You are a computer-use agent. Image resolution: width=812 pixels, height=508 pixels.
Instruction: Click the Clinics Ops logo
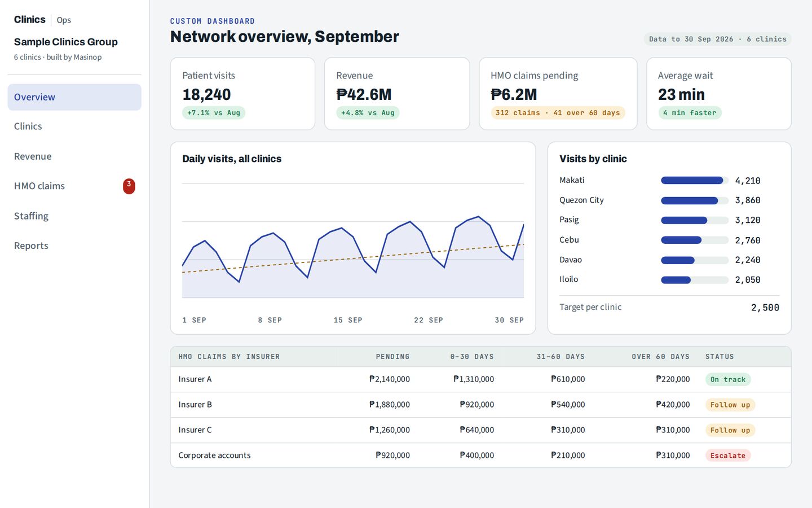coord(42,20)
